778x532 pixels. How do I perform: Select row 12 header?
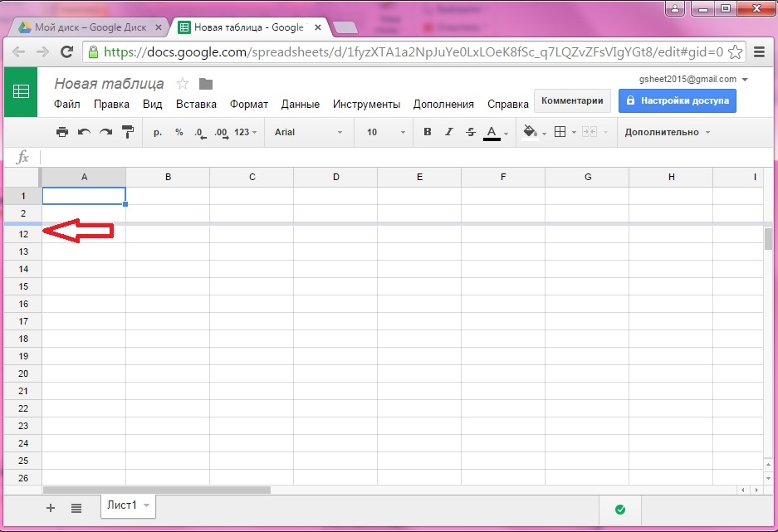23,234
